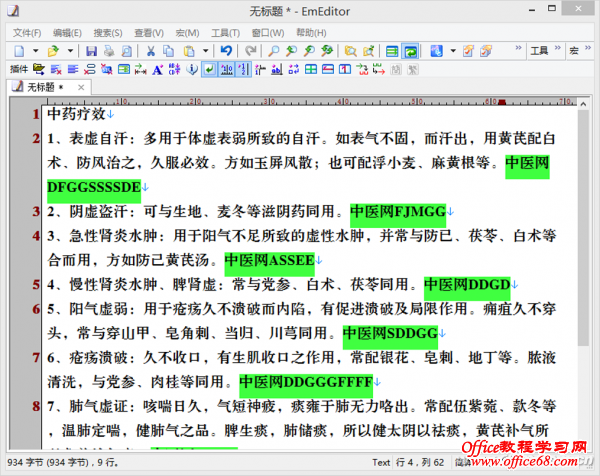Click the configuration selector icon
The width and height of the screenshot is (600, 476).
click(437, 51)
